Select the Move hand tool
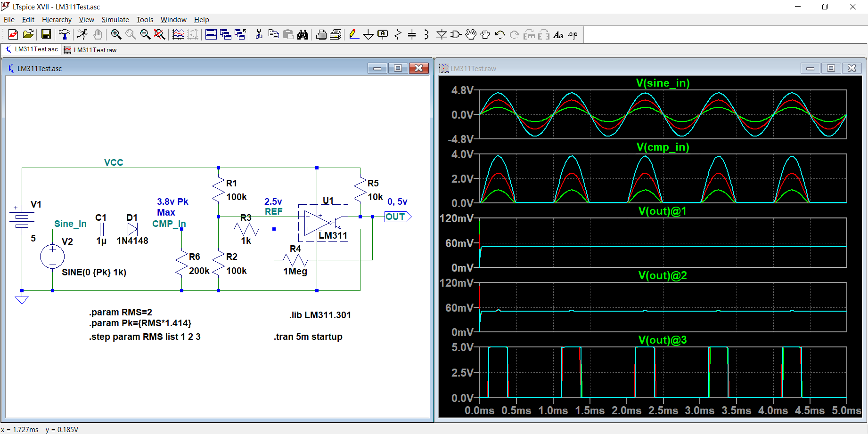This screenshot has height=434, width=868. (x=471, y=34)
